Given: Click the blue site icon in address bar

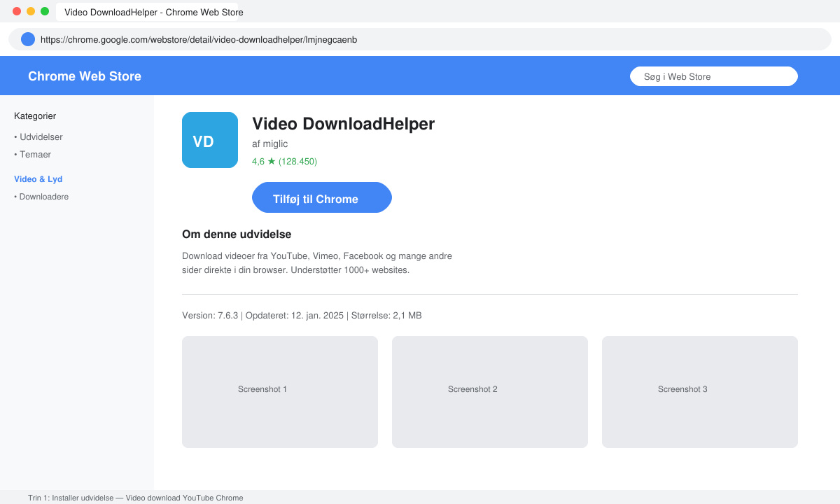Looking at the screenshot, I should click(28, 39).
